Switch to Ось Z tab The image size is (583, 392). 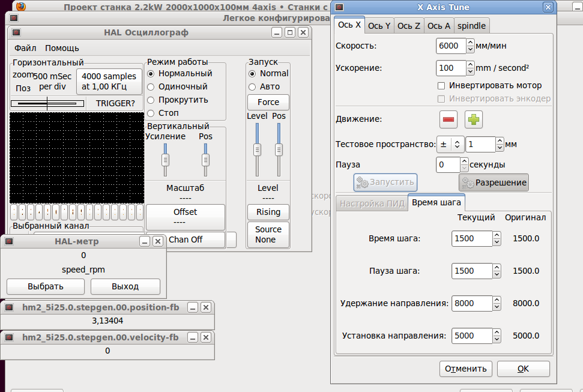409,26
